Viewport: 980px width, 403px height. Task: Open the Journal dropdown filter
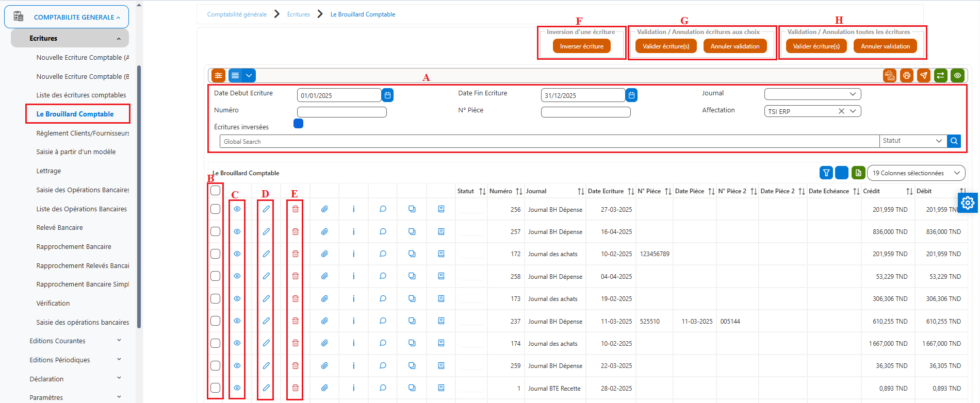812,94
